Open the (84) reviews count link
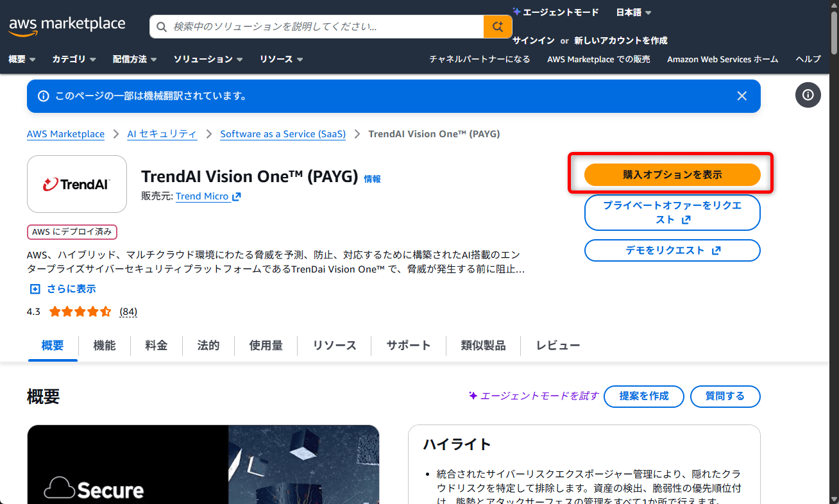839x504 pixels. click(x=128, y=312)
